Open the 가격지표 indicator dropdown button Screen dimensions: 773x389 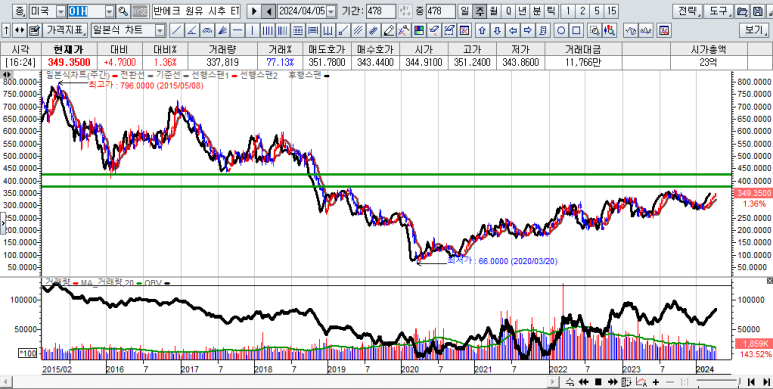[x=65, y=31]
